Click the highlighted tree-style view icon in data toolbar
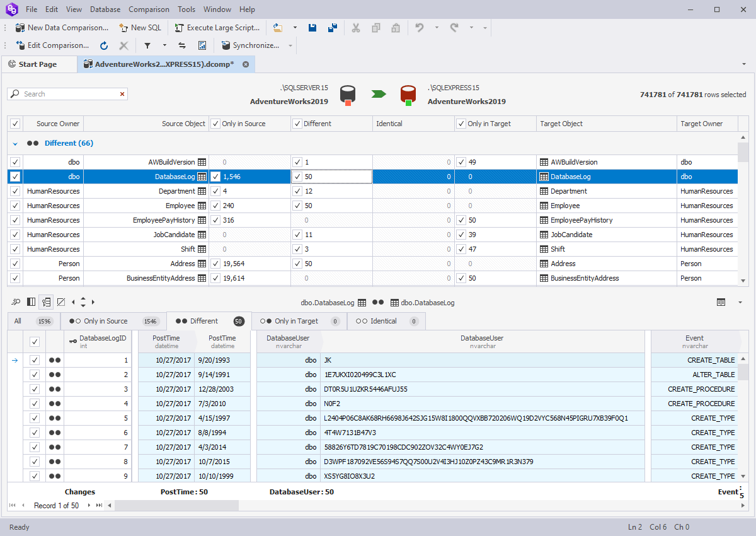 [46, 302]
